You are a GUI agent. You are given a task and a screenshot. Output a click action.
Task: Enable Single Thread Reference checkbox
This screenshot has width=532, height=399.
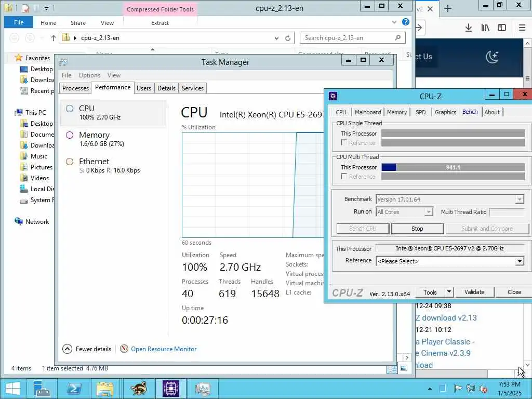pyautogui.click(x=344, y=142)
